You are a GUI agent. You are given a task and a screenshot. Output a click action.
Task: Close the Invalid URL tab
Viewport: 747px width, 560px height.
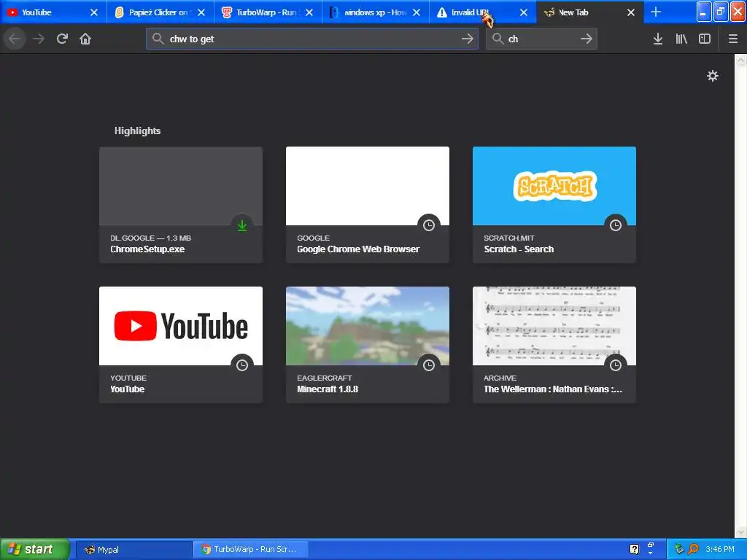coord(524,12)
